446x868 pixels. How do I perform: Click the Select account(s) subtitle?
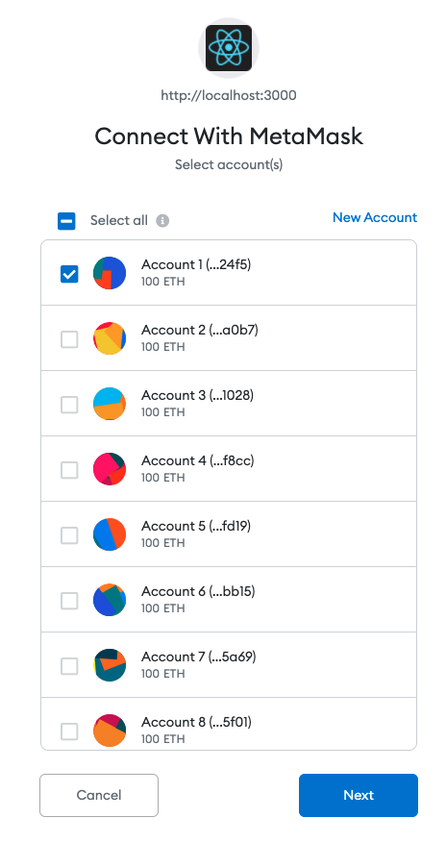229,164
